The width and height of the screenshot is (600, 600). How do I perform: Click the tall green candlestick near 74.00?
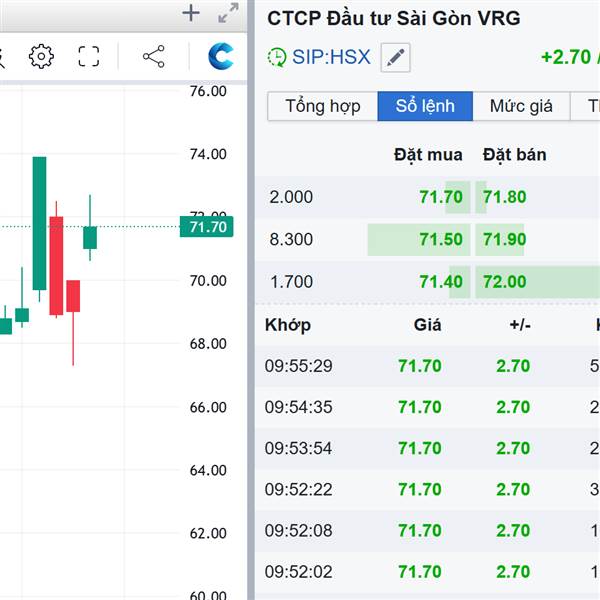tap(39, 223)
